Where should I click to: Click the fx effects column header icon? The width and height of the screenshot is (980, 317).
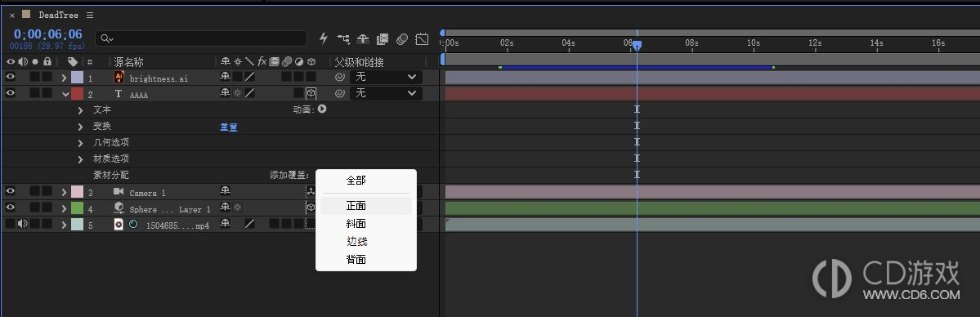tap(262, 62)
